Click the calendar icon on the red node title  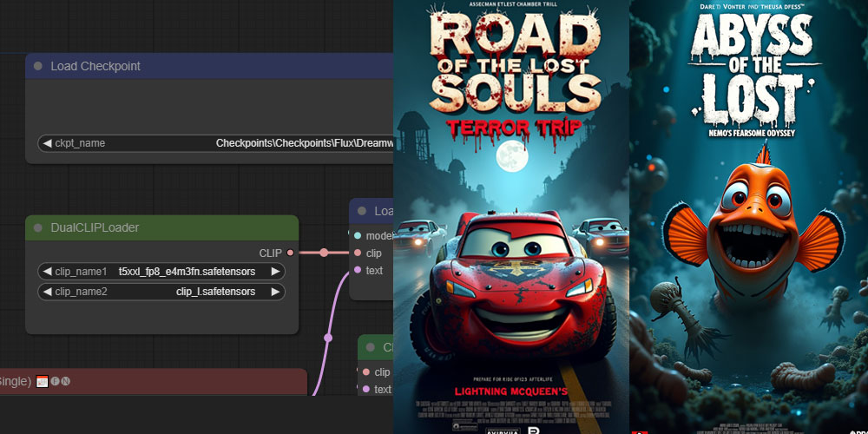coord(42,381)
